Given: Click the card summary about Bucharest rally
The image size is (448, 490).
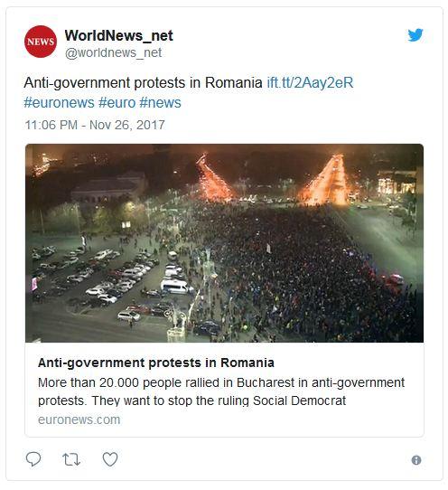Looking at the screenshot, I should [221, 391].
